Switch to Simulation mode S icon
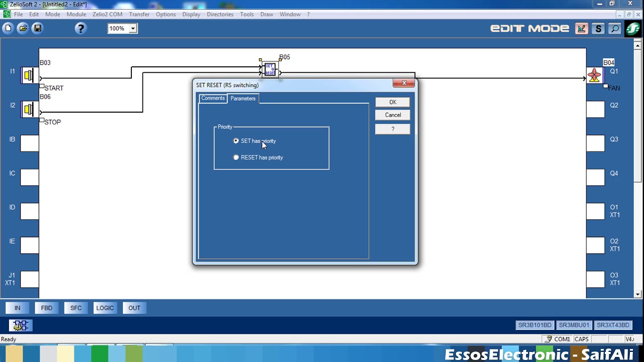The image size is (644, 362). coord(598,29)
